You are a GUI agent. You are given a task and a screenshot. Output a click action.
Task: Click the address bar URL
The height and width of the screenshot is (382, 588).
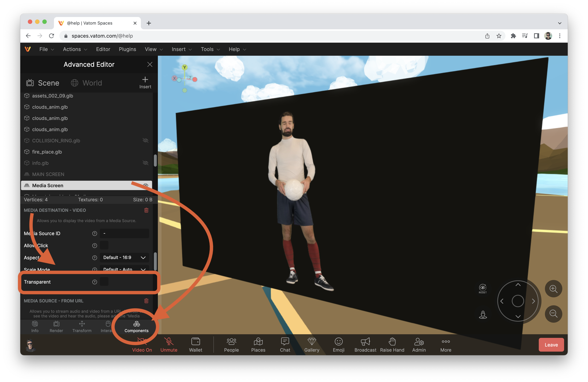102,36
